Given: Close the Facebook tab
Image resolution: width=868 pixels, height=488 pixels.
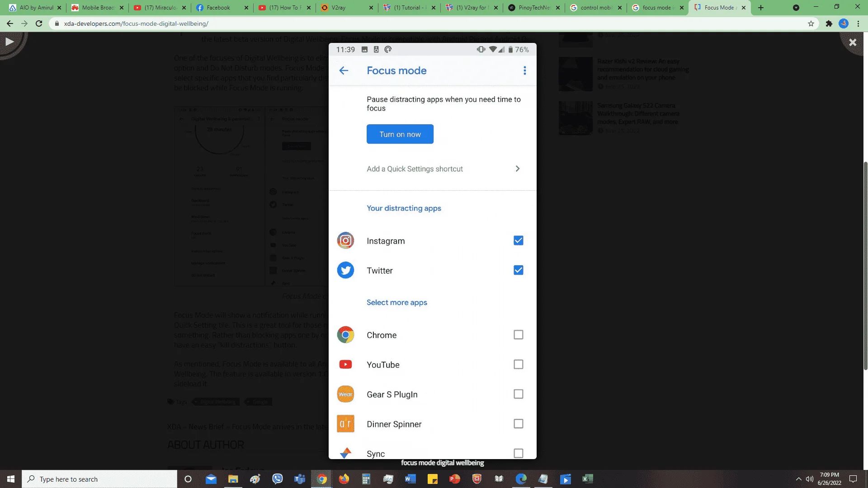Looking at the screenshot, I should pos(246,8).
